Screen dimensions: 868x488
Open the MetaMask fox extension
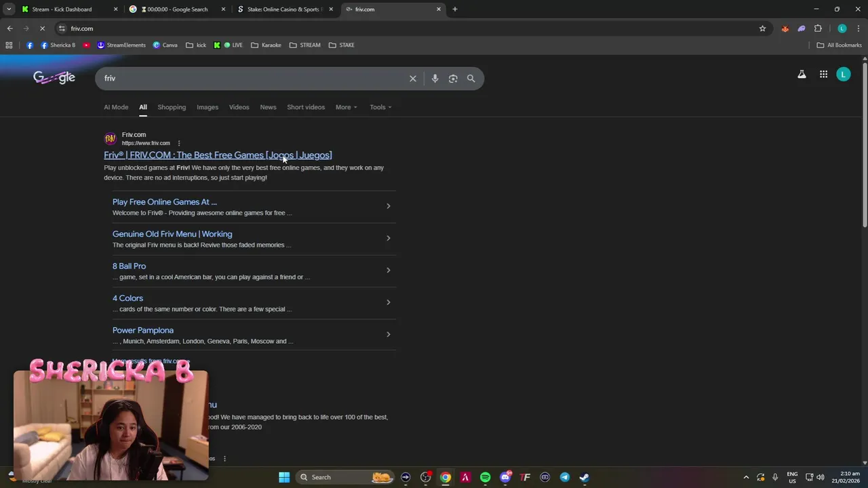(x=785, y=28)
